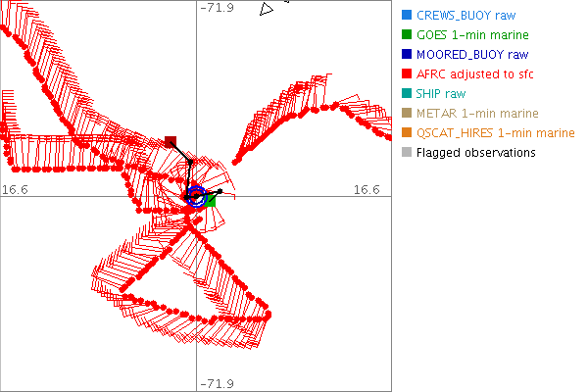Click the "Flagged observations" legend text

pos(475,153)
